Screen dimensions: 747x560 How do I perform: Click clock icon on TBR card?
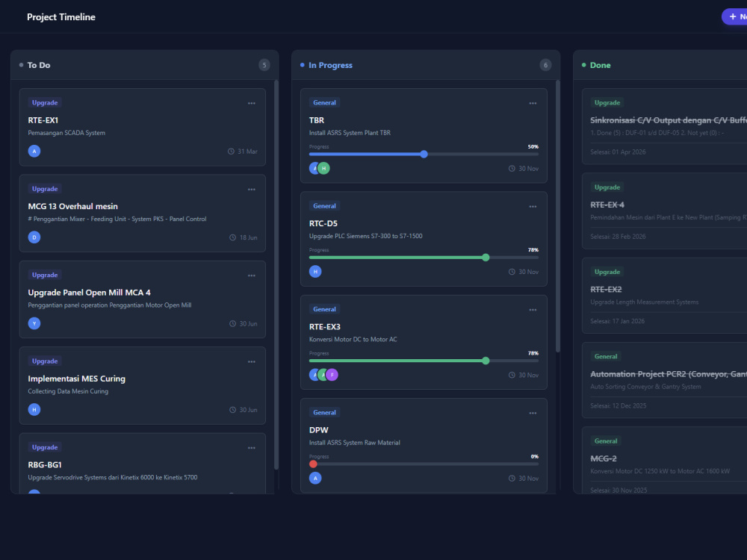coord(512,169)
